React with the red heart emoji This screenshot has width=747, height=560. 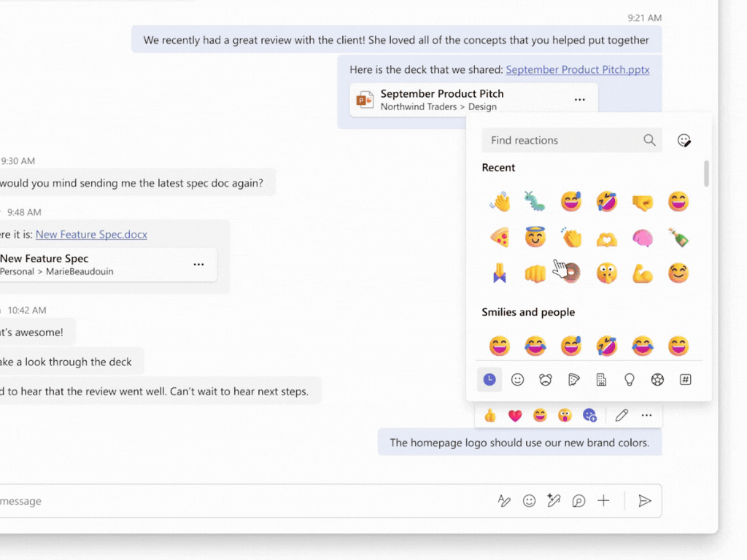point(515,416)
